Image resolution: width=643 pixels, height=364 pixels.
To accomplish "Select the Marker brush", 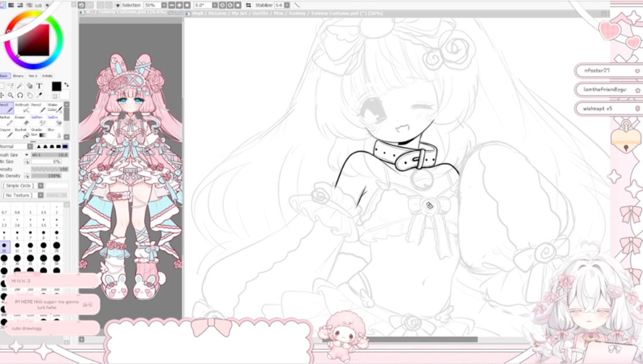I will 6,121.
